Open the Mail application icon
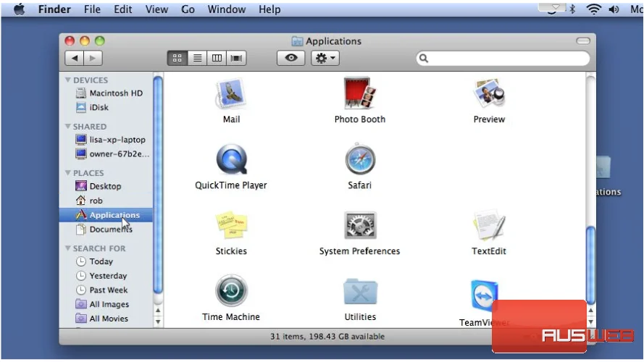Viewport: 644px width, 362px height. (231, 94)
